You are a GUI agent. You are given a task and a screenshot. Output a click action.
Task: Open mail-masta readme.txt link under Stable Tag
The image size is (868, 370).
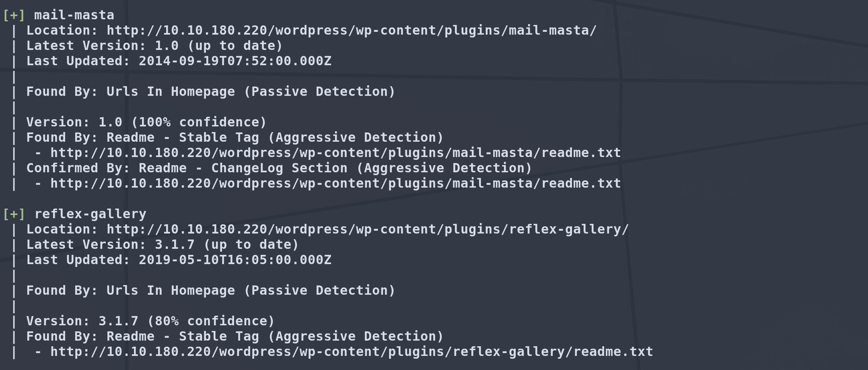click(x=335, y=153)
